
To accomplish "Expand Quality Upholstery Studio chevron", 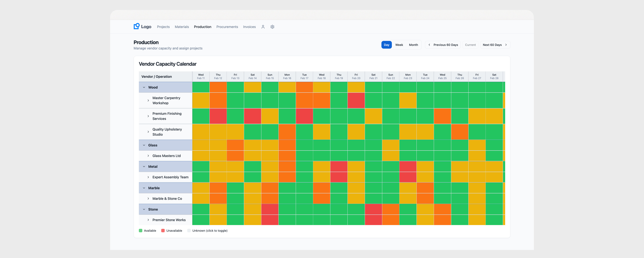I will point(148,132).
